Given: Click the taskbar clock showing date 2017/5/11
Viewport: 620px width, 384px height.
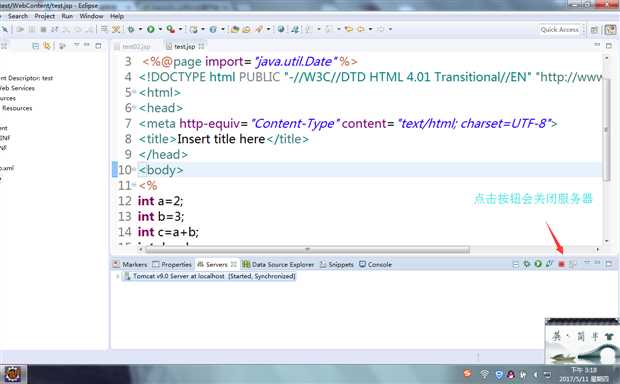Looking at the screenshot, I should tap(584, 375).
